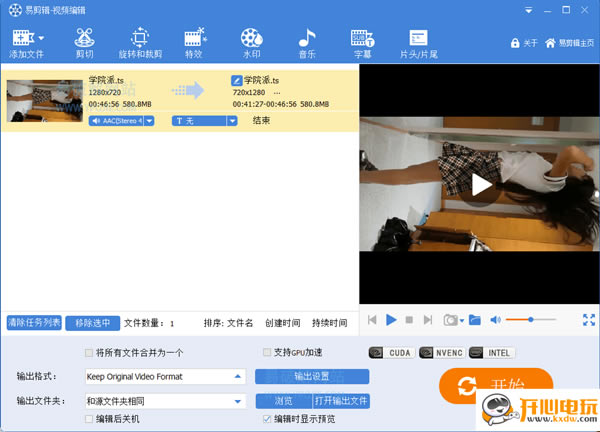Viewport: 600px width, 432px height.
Task: Toggle the 支持GPU加速 checkbox
Action: click(267, 353)
